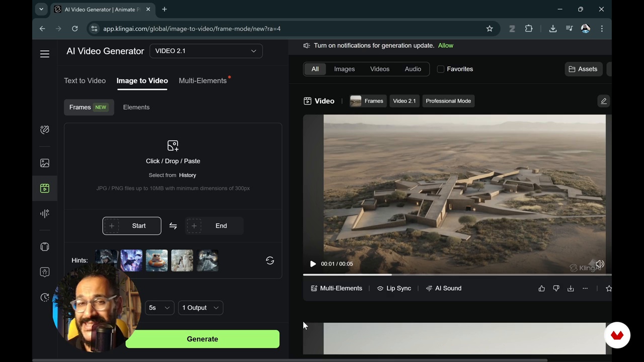Viewport: 644px width, 362px height.
Task: Click the Professional Mode tag
Action: click(x=448, y=101)
